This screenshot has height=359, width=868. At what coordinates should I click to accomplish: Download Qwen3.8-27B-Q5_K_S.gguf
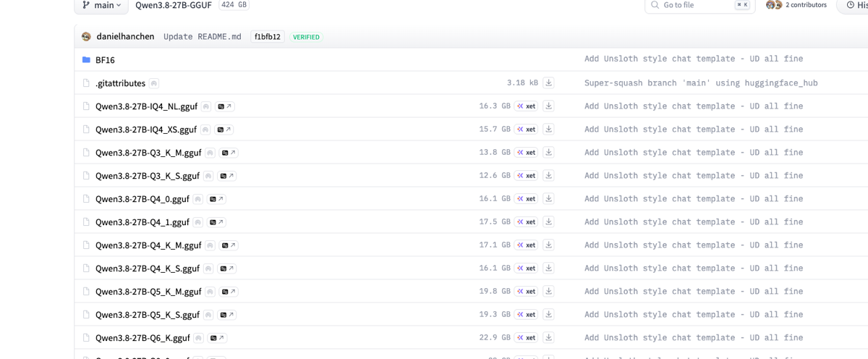pyautogui.click(x=548, y=315)
